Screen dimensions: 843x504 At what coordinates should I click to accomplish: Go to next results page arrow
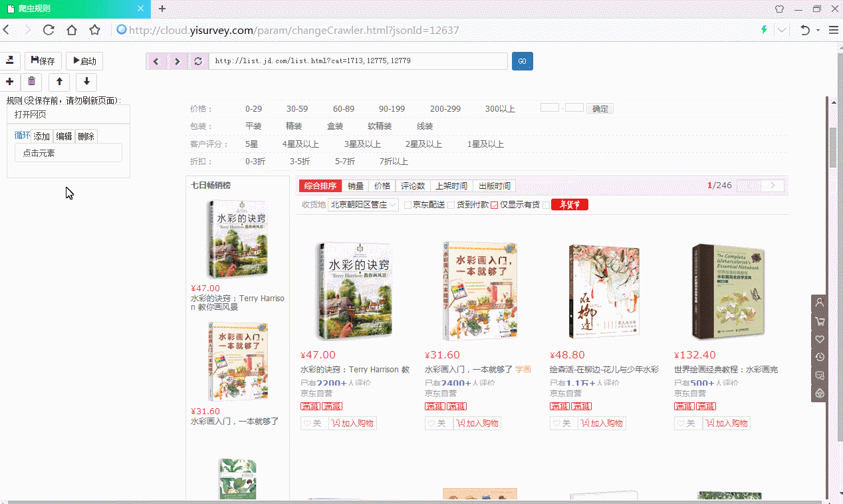pyautogui.click(x=773, y=186)
